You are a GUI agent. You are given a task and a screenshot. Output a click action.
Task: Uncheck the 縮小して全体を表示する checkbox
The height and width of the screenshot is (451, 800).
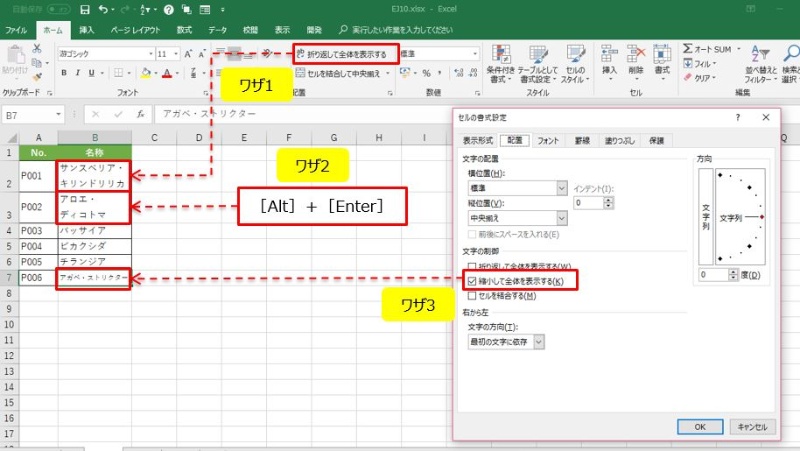pos(472,282)
